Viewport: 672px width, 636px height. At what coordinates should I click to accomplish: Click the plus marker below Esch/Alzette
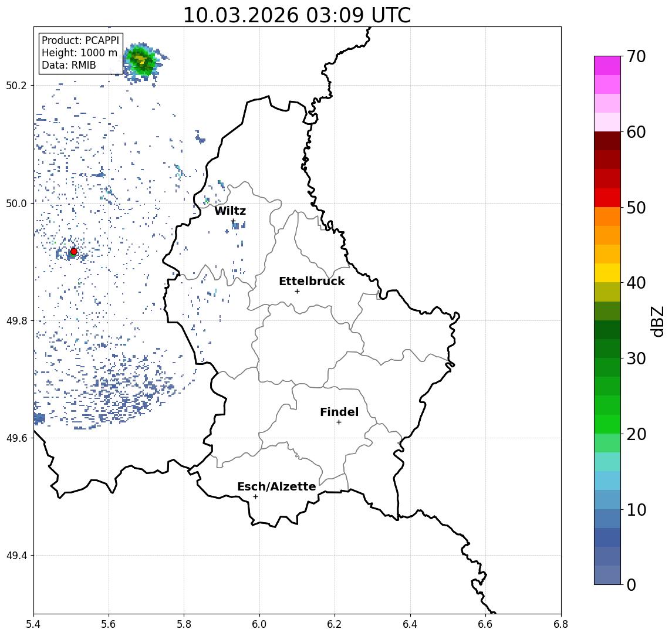pos(255,497)
